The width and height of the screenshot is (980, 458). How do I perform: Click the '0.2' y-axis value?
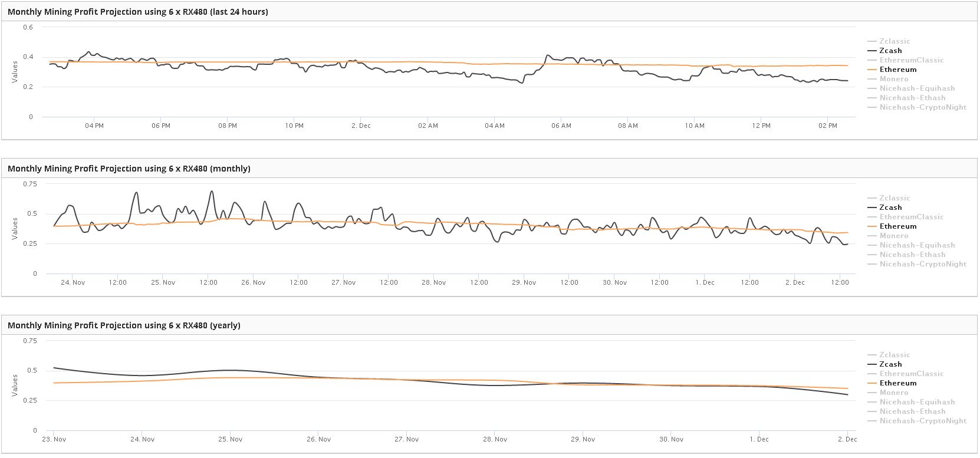click(28, 87)
